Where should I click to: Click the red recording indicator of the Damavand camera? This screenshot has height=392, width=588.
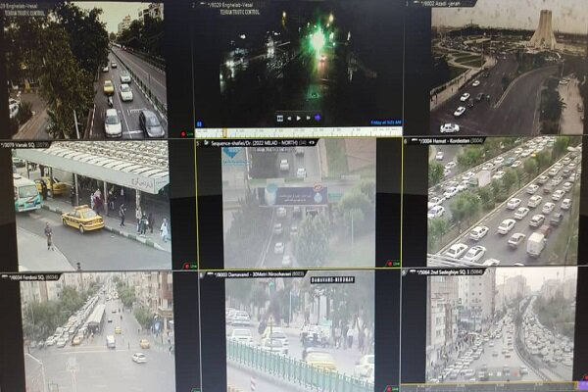(x=390, y=388)
